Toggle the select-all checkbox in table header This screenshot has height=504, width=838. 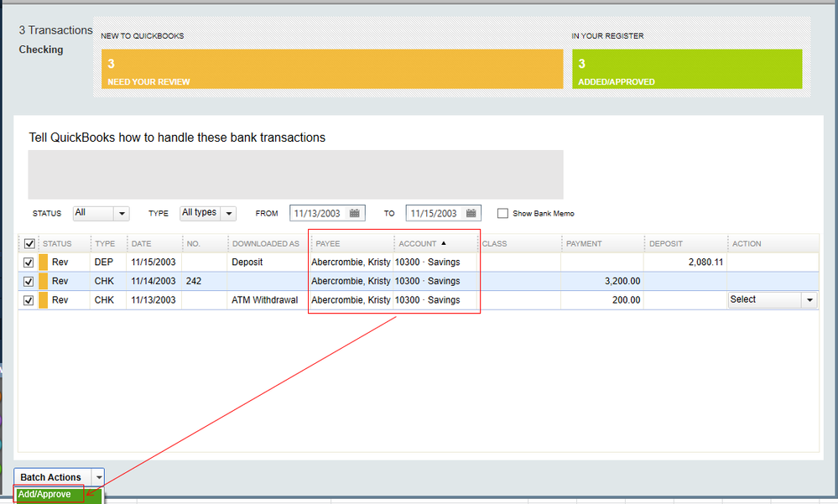[x=29, y=244]
